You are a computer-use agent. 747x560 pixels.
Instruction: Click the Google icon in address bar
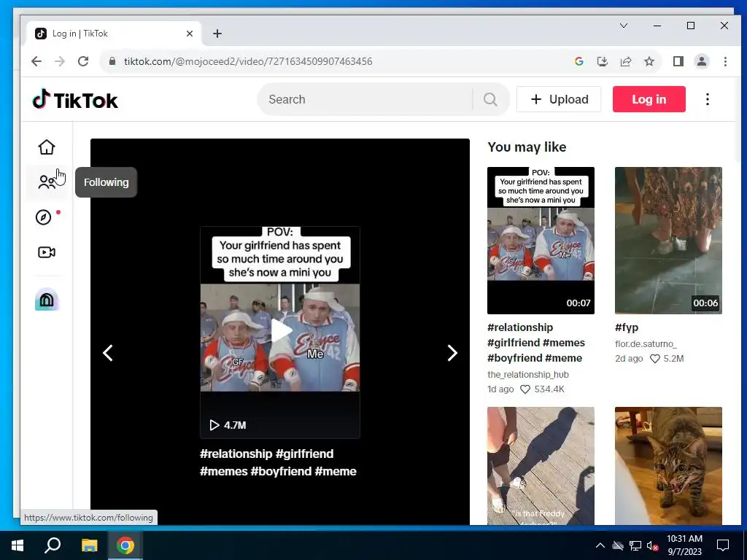point(578,61)
